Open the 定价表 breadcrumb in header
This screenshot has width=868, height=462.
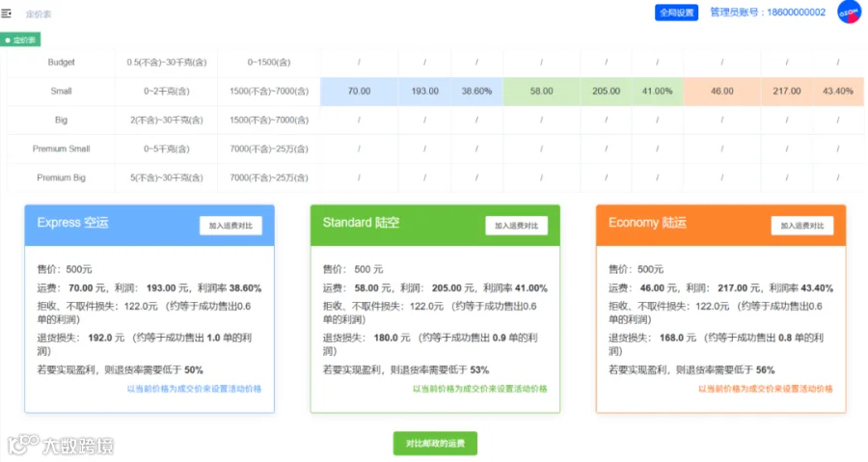coord(39,14)
